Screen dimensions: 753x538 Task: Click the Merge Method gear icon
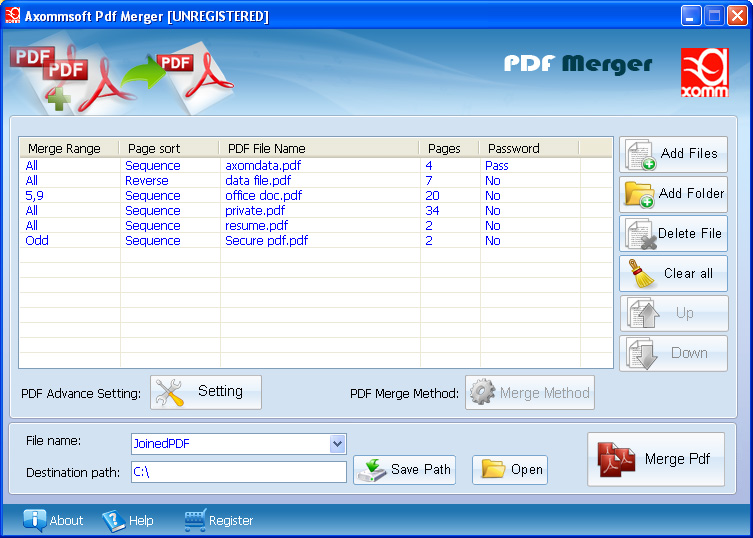(x=482, y=392)
